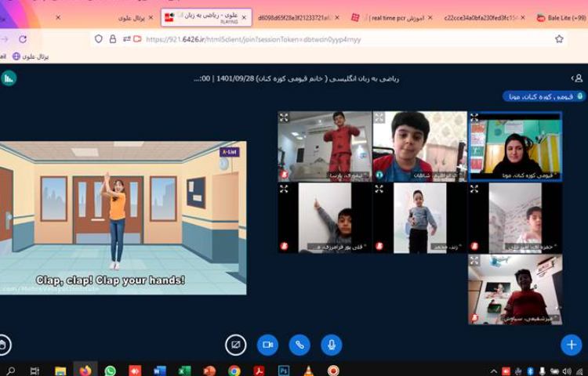The width and height of the screenshot is (588, 376).
Task: Click the connection status bars icon
Action: tap(9, 78)
